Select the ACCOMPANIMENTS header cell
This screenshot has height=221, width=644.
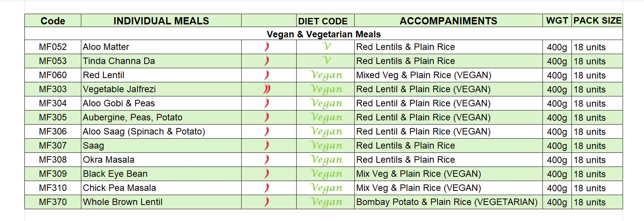[x=449, y=21]
